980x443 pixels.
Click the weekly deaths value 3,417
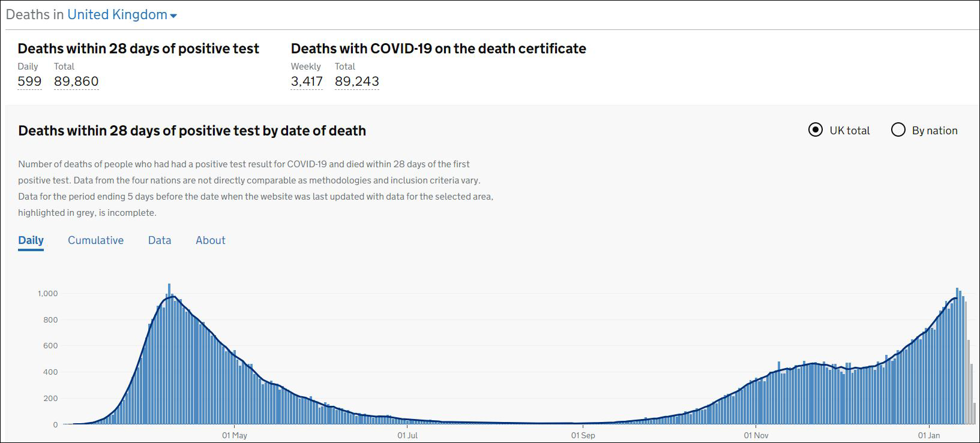(x=307, y=82)
